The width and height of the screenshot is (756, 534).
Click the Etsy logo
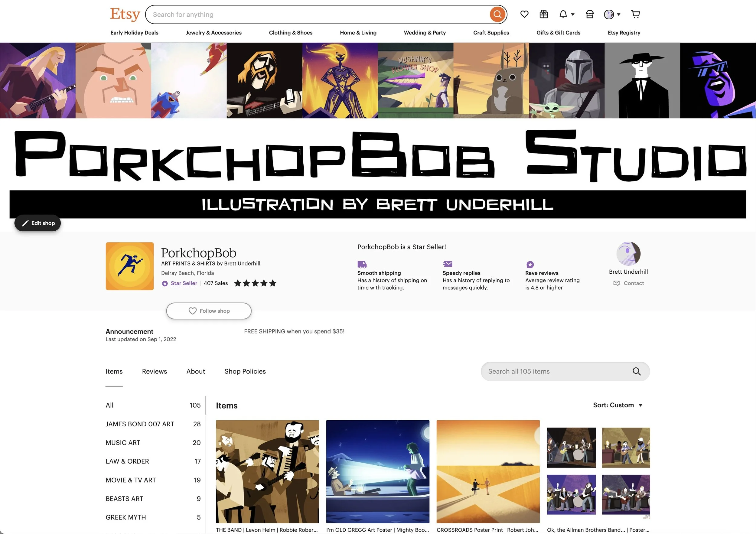[x=125, y=14]
